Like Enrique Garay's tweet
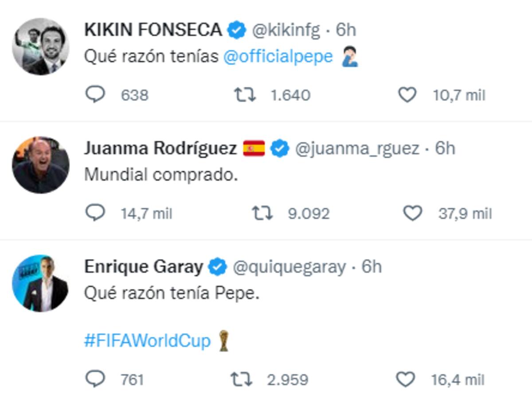 pos(404,380)
